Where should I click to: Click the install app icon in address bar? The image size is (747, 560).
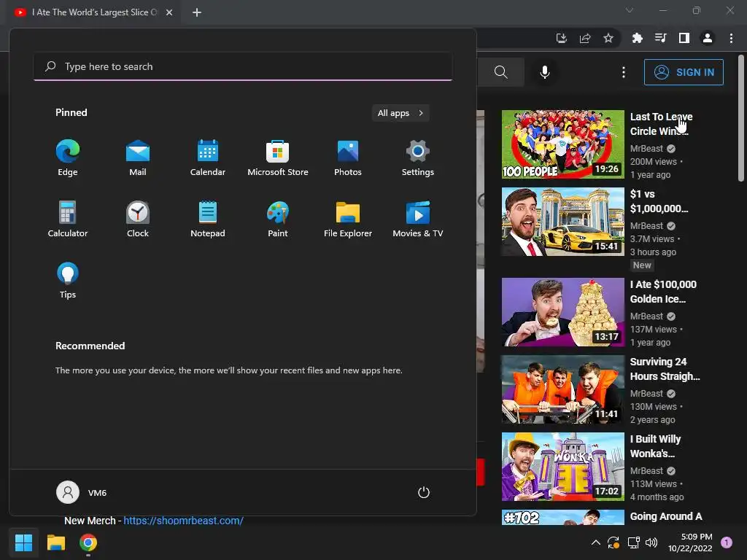[x=562, y=38]
